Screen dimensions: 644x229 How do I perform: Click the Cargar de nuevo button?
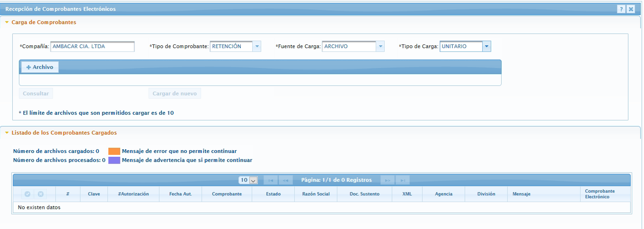pyautogui.click(x=175, y=93)
